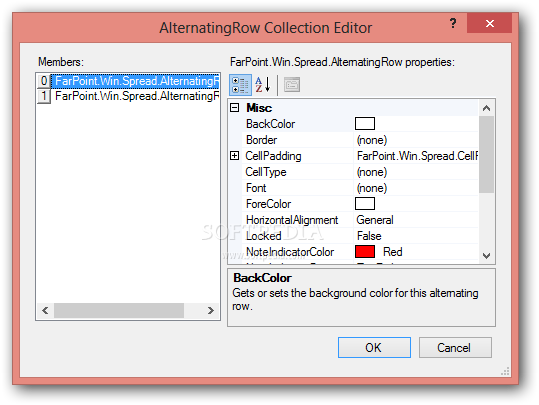539x405 pixels.
Task: Click the HorizontalAlignment value General
Action: [x=375, y=220]
